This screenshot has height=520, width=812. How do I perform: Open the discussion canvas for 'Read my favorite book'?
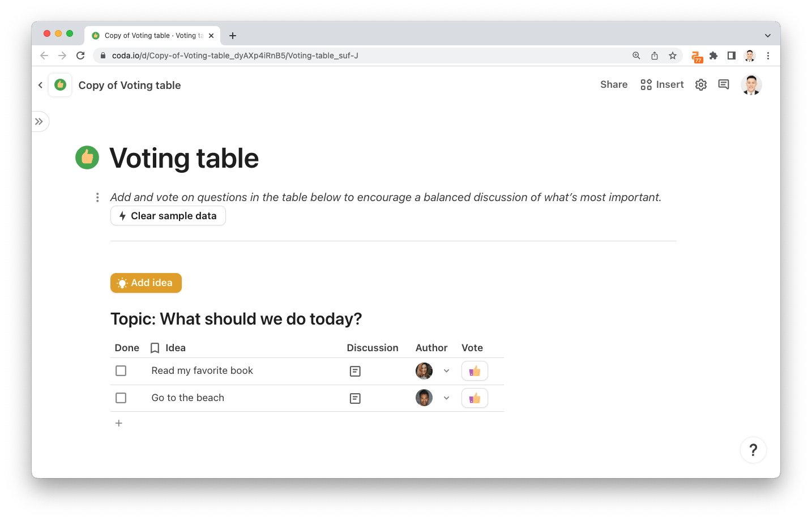point(355,371)
